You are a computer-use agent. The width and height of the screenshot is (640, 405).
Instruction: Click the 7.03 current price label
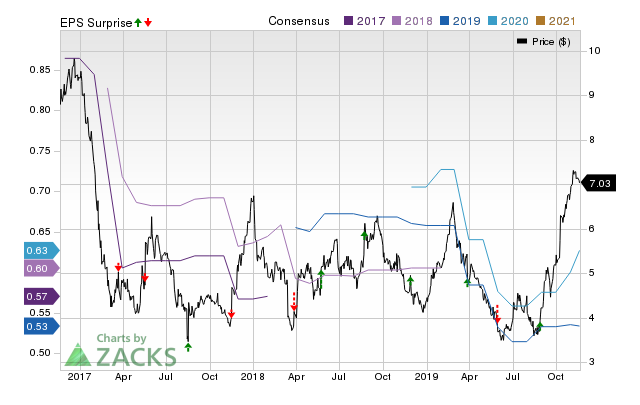coord(600,183)
